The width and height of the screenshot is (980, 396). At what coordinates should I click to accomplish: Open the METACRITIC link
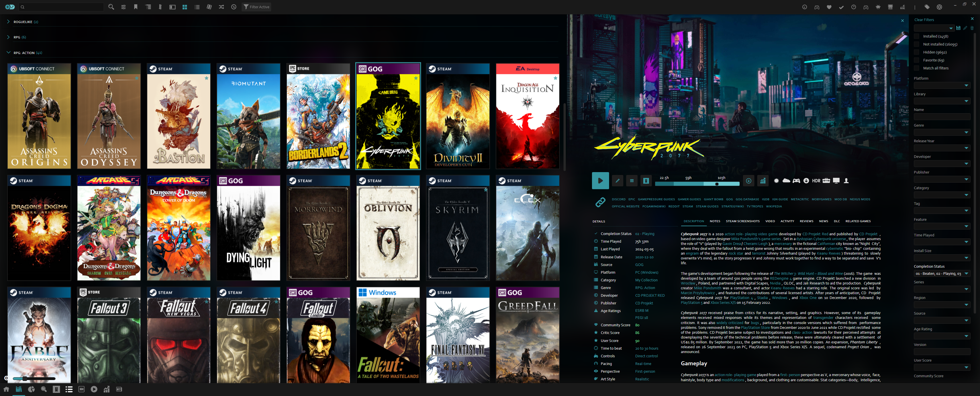[x=799, y=199]
